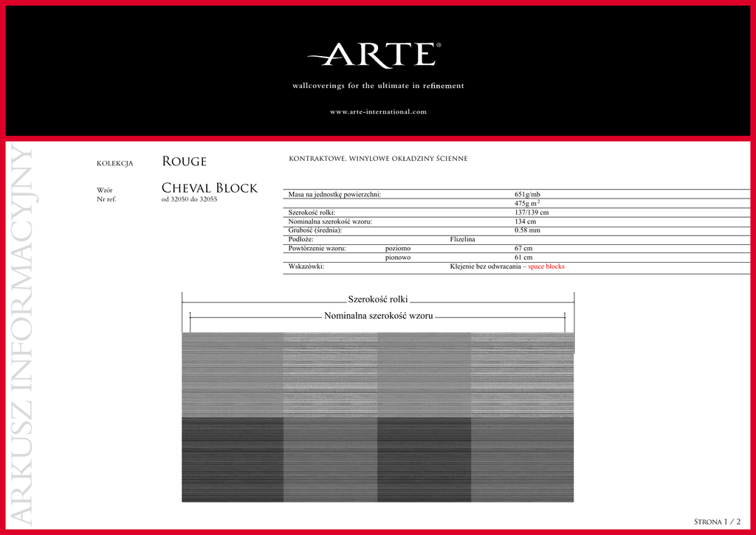Click the tagline 'wallcoverings for the ultimate in refinement'
Viewport: 756px width, 535px height.
[378, 86]
